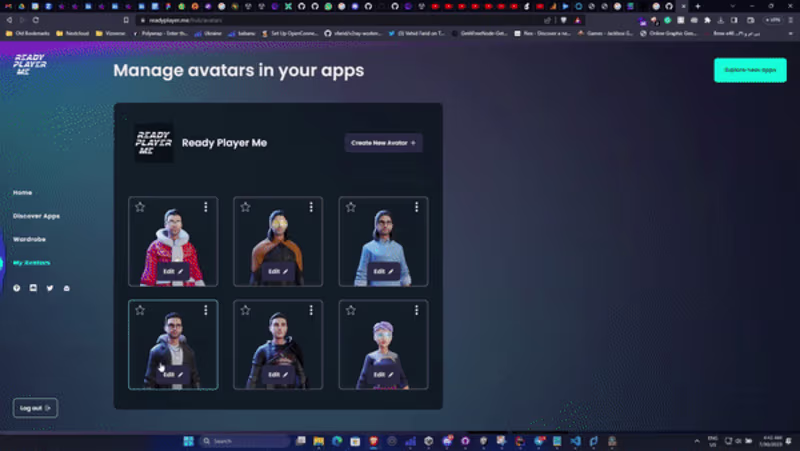Go back with the browser back arrow

[x=9, y=20]
